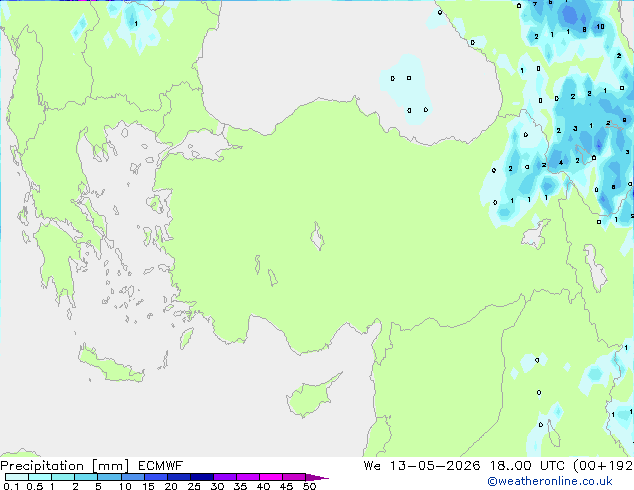Screen dimensions: 634x490
Task: Click the '0.1' legend scale label
Action: (x=11, y=486)
